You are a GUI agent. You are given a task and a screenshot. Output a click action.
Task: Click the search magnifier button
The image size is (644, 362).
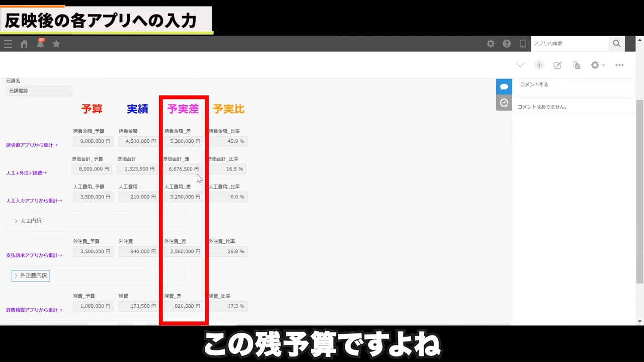(x=616, y=44)
